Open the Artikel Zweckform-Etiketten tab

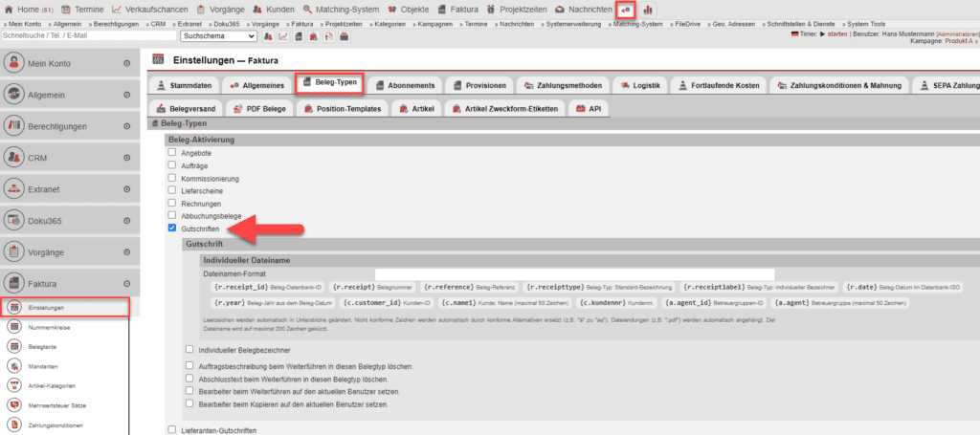[x=503, y=109]
